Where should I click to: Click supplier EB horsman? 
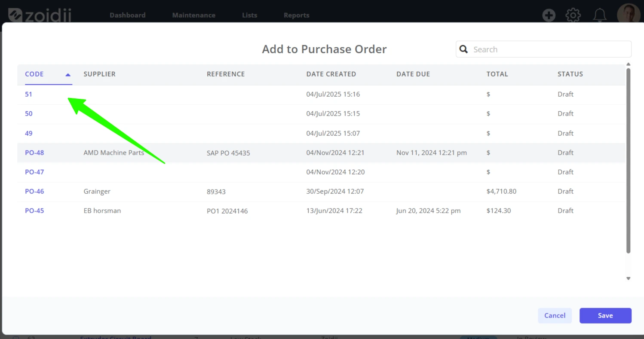point(102,211)
